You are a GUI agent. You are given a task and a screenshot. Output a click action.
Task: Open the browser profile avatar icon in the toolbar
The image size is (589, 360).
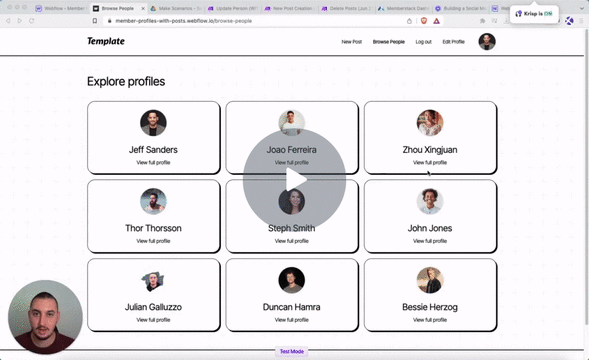(x=569, y=21)
